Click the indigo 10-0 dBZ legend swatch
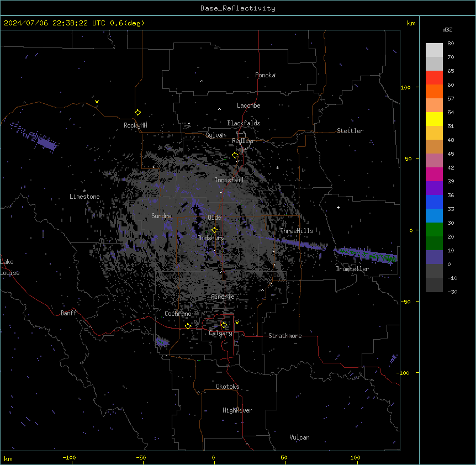The image size is (476, 465). 434,257
